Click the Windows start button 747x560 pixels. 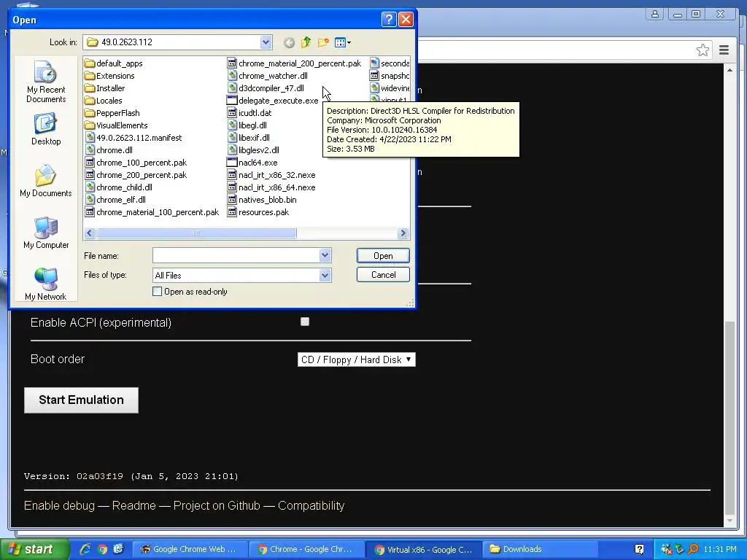[x=34, y=550]
